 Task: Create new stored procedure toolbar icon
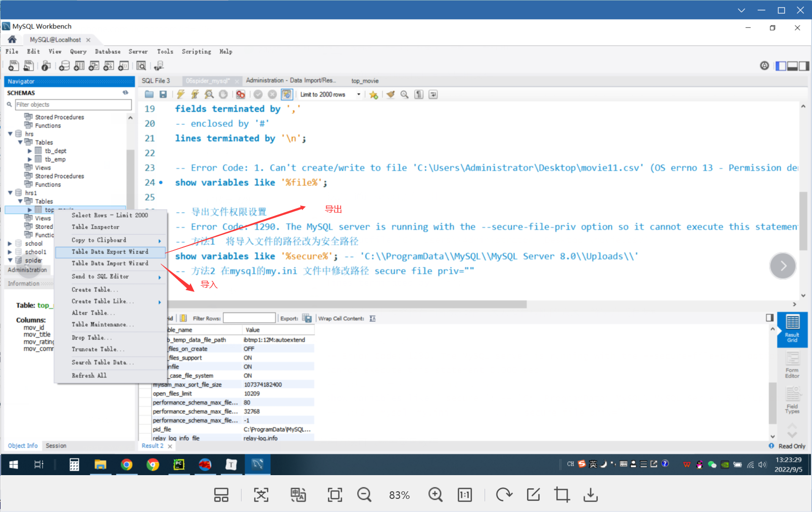[109, 66]
